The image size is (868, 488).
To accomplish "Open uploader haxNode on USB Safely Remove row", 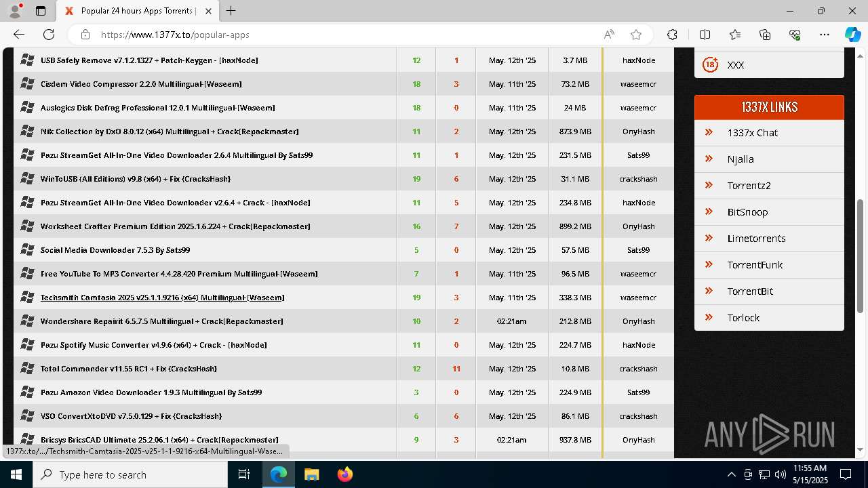I will coord(639,60).
